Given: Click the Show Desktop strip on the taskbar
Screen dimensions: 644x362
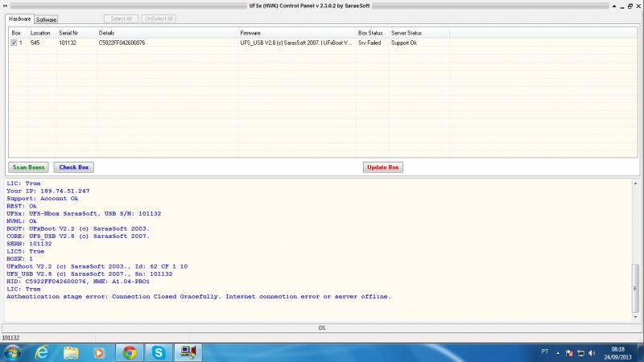Looking at the screenshot, I should pos(641,352).
